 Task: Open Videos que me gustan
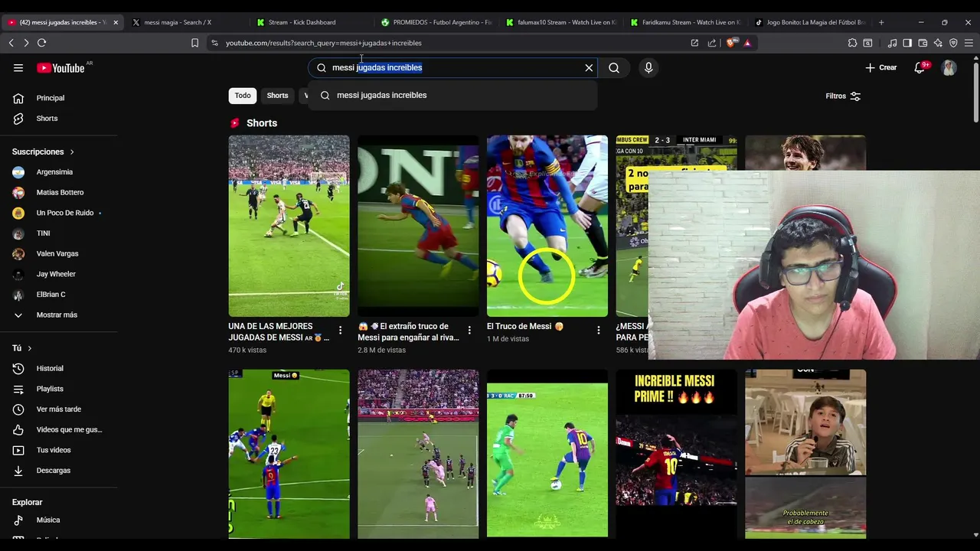point(69,430)
